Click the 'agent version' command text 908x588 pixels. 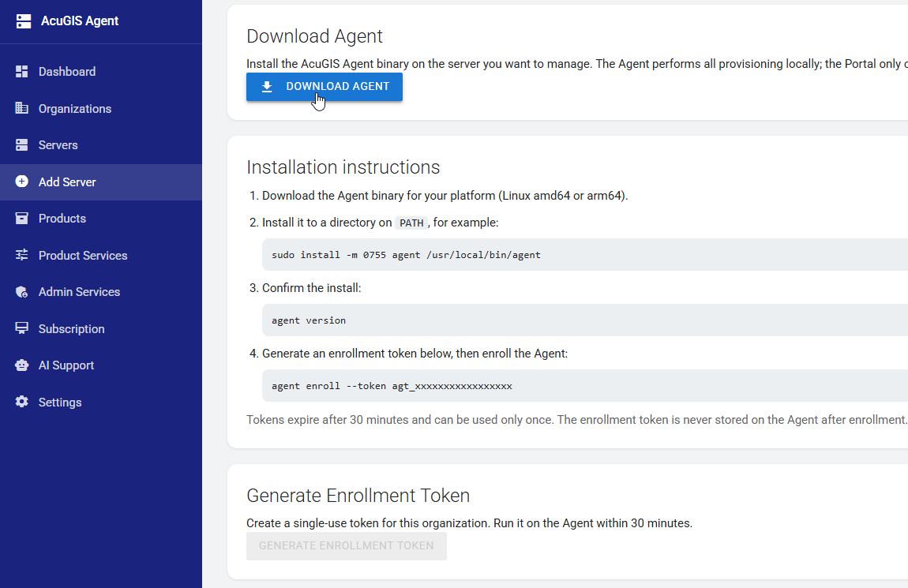pyautogui.click(x=309, y=320)
